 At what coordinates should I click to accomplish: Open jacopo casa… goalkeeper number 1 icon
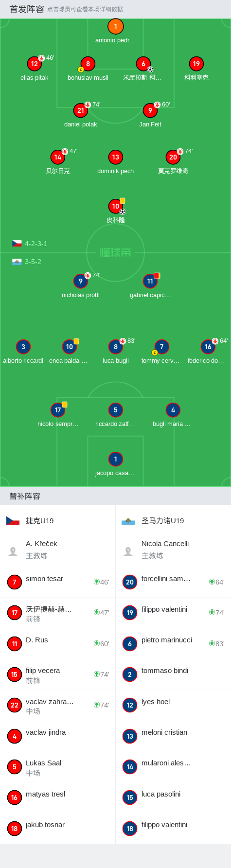[115, 459]
